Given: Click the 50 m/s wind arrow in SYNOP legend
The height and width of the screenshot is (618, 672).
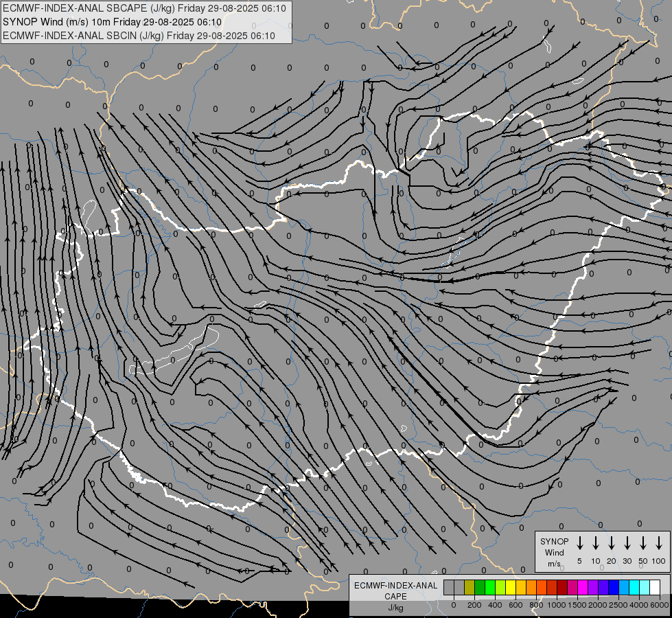Looking at the screenshot, I should coord(643,542).
